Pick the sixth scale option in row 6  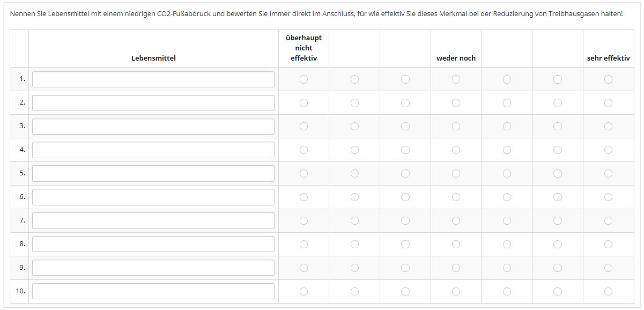pos(558,197)
